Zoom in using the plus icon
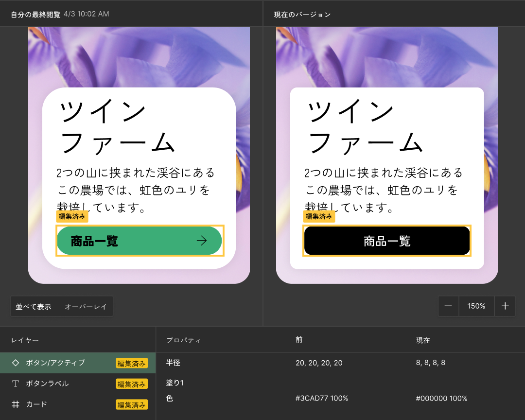Screen dimensions: 525x420 [505, 306]
